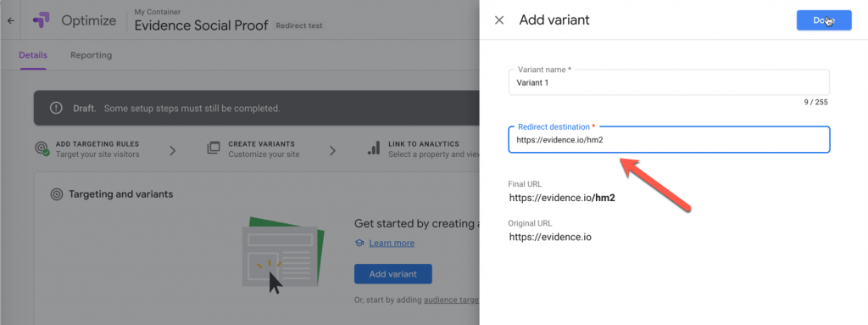Click the Link to Analytics bar chart icon
868x325 pixels.
click(x=373, y=148)
